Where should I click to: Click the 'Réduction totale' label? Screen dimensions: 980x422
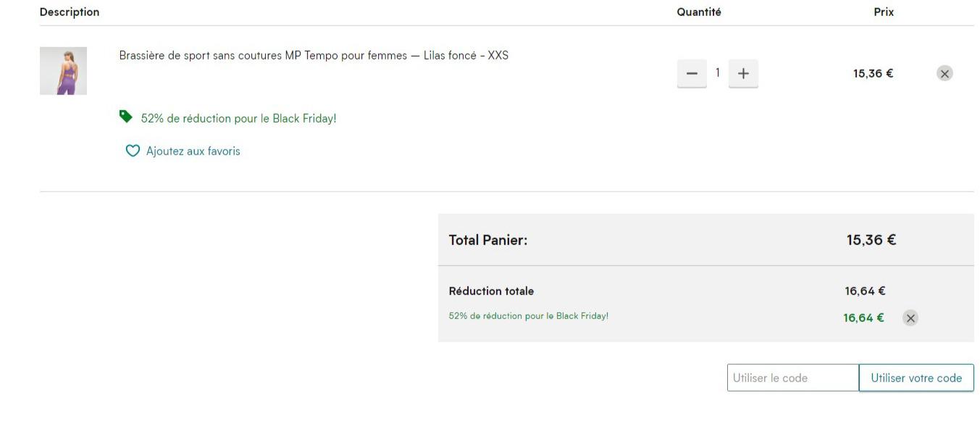[x=491, y=291]
